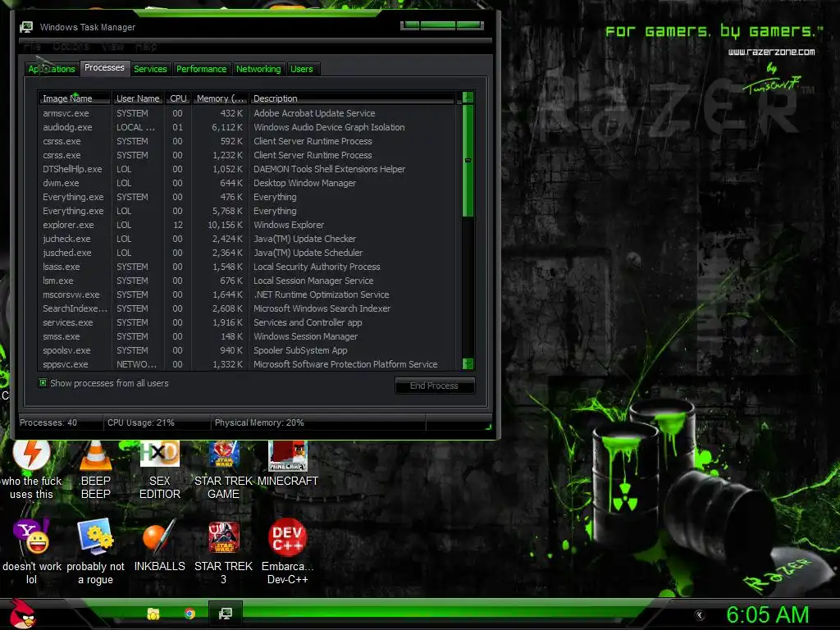The image size is (840, 630).
Task: Select the Processes tab
Action: (104, 67)
